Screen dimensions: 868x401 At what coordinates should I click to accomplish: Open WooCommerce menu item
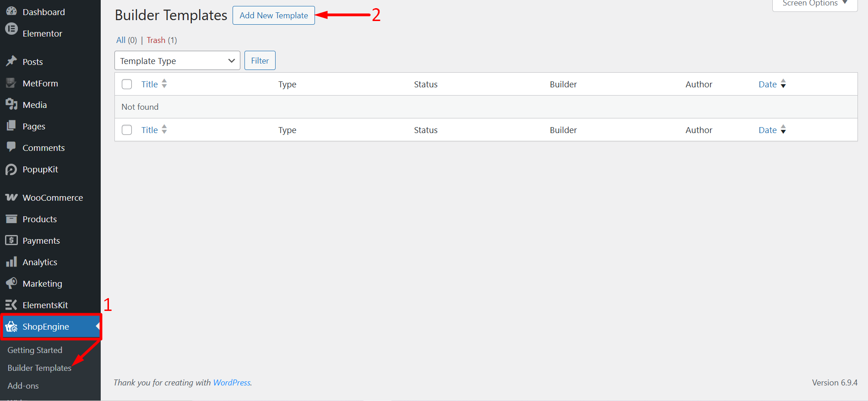(x=53, y=198)
